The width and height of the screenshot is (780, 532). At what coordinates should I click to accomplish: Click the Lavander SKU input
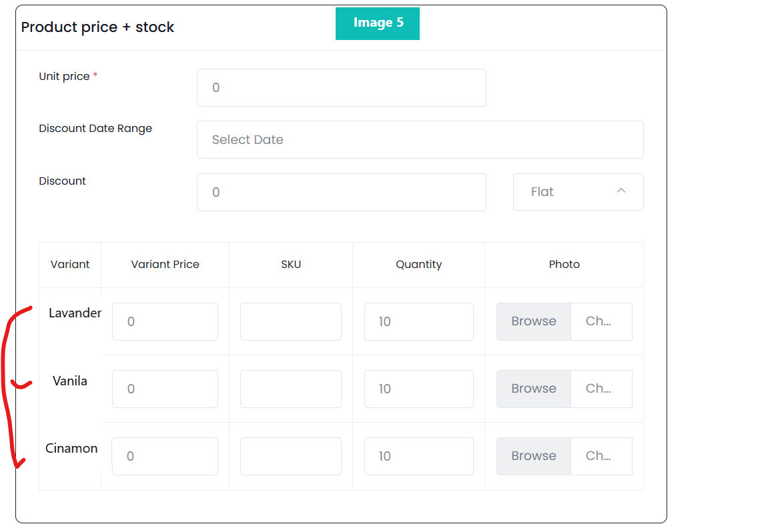tap(290, 322)
